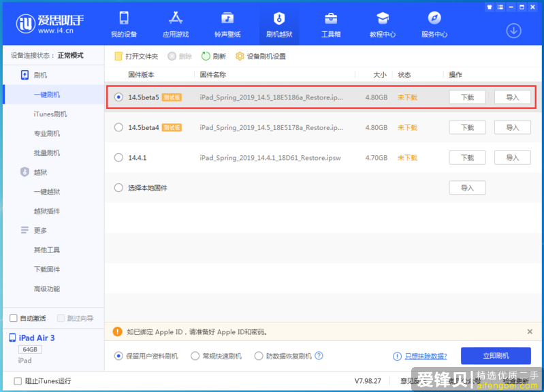The image size is (544, 392).
Task: Click 刷新 refresh icon
Action: [x=206, y=56]
